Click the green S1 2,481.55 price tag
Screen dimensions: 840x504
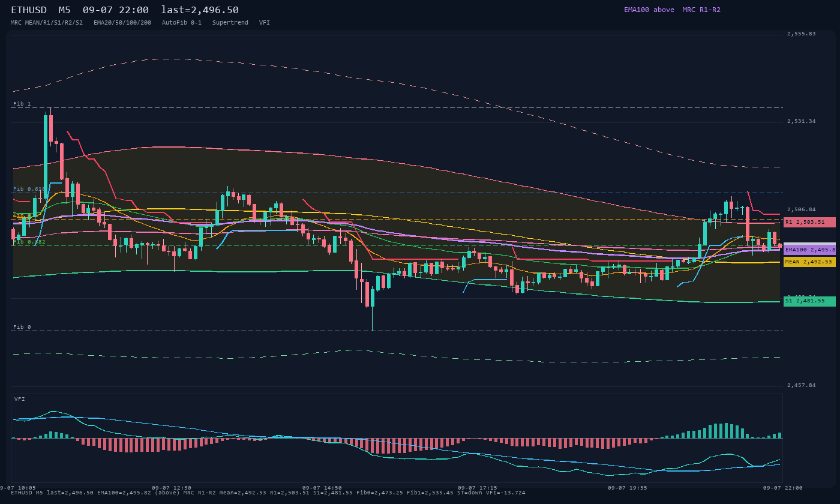pyautogui.click(x=809, y=301)
